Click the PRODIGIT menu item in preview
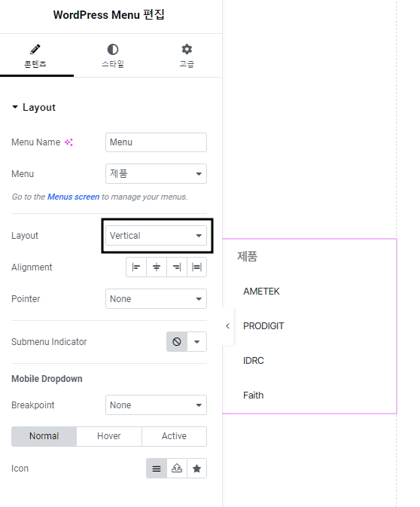420x507 pixels. [263, 326]
